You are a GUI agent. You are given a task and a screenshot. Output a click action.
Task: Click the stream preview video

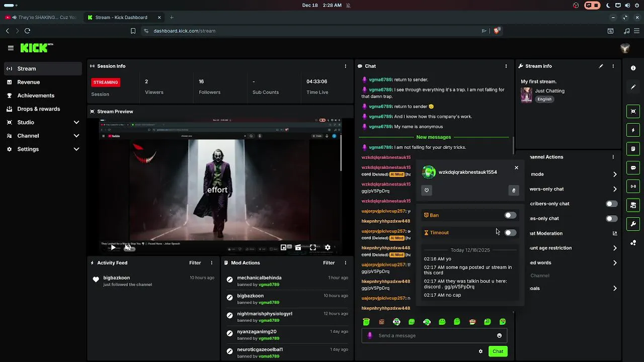click(x=220, y=187)
